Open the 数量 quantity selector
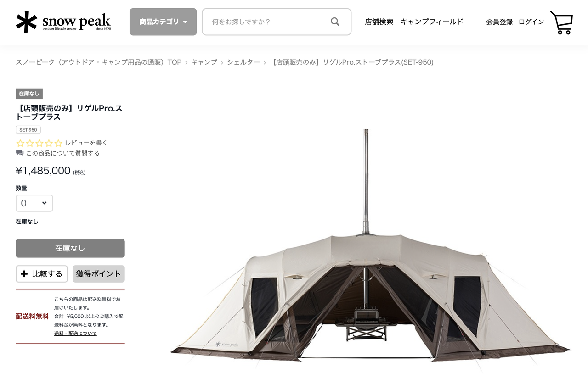 34,203
